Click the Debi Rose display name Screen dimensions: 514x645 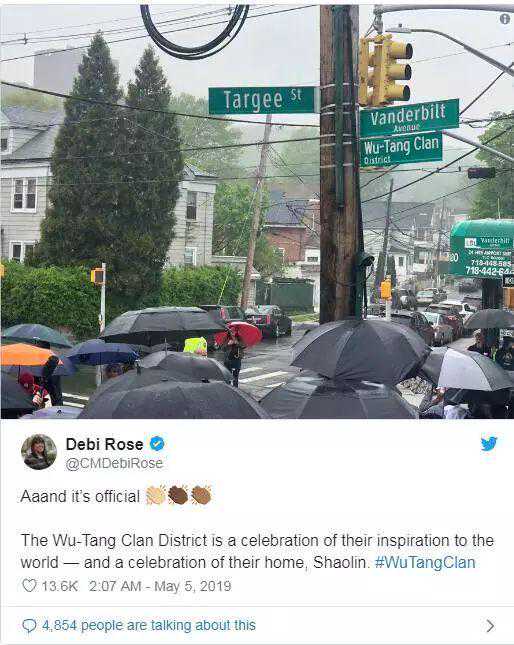pyautogui.click(x=104, y=444)
